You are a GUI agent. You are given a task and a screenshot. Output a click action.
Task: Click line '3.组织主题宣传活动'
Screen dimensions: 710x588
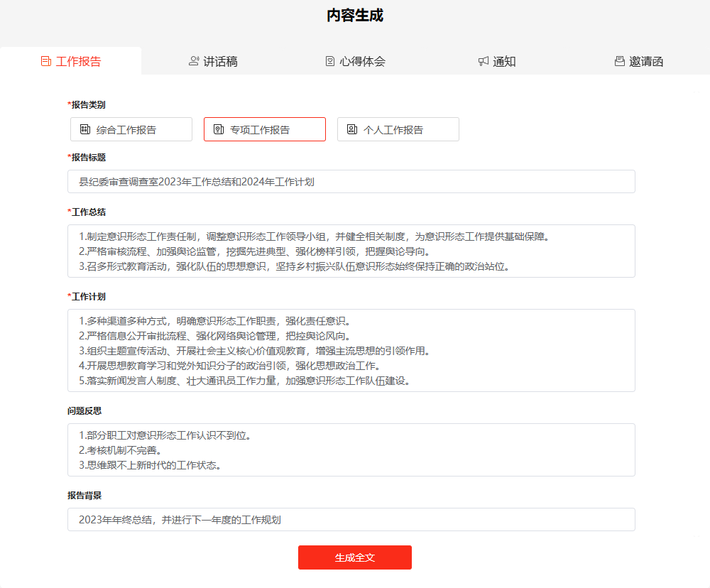pyautogui.click(x=254, y=351)
